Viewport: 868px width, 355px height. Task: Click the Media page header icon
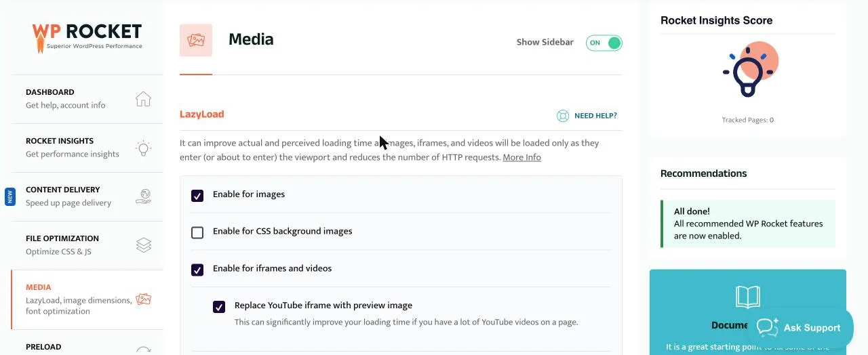point(196,41)
